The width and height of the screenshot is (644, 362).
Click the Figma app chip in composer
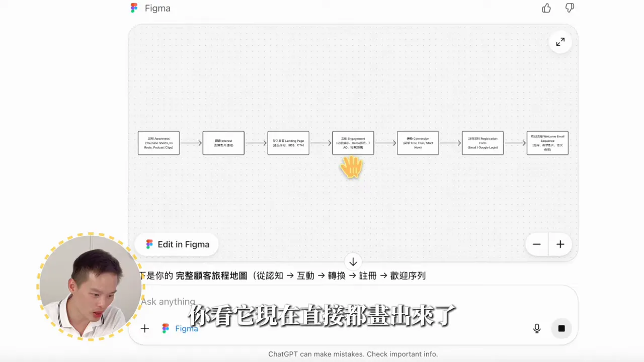(180, 328)
